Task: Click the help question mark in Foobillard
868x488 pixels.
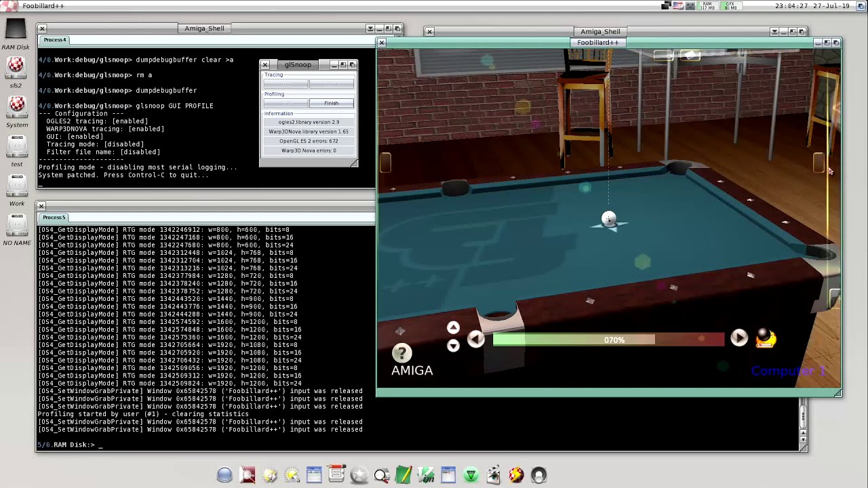Action: (x=401, y=353)
